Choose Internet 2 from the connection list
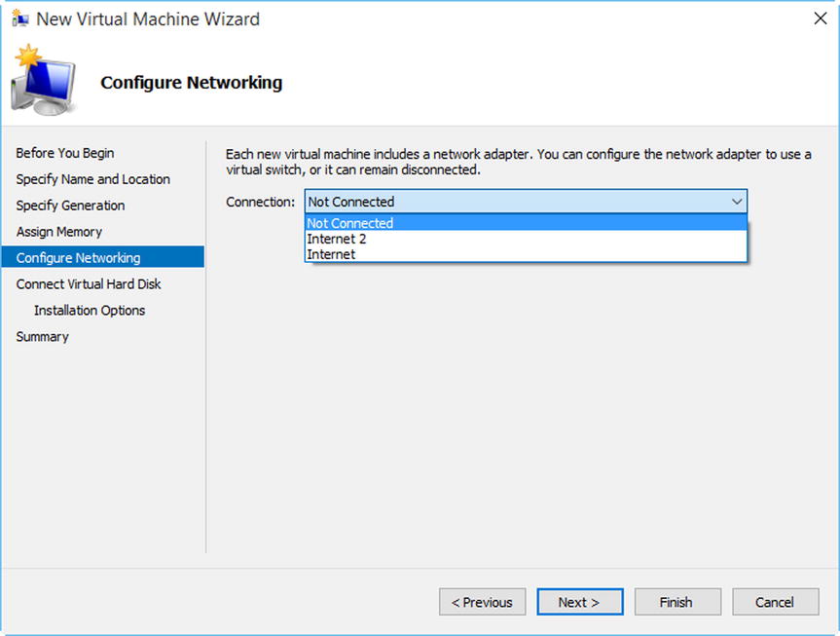 tap(526, 239)
